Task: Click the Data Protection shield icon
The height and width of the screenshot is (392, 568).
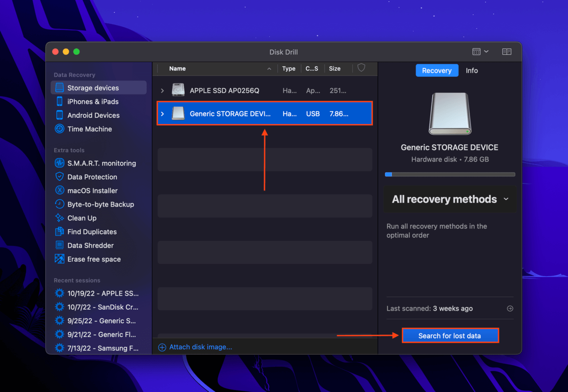Action: pyautogui.click(x=60, y=177)
